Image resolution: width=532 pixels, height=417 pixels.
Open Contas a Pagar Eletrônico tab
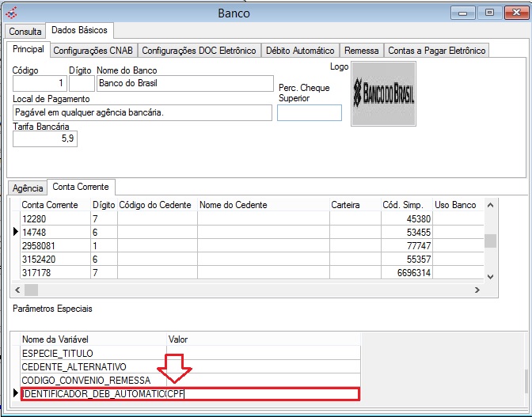coord(436,51)
